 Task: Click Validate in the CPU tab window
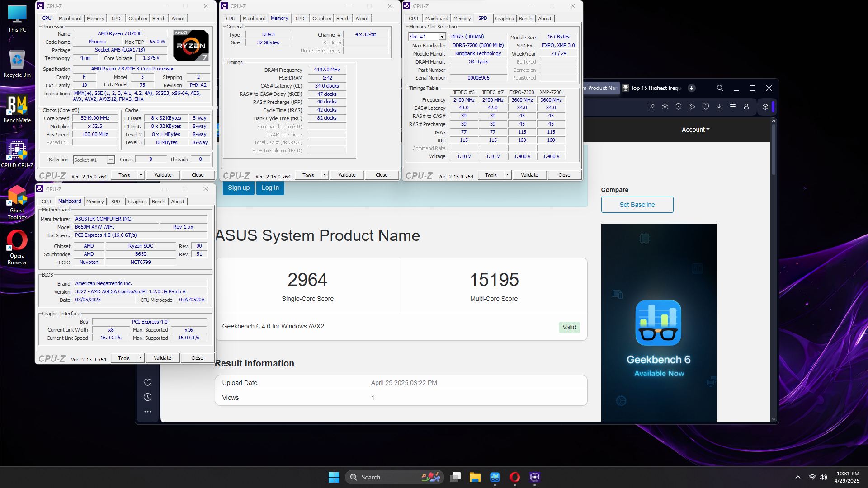163,175
